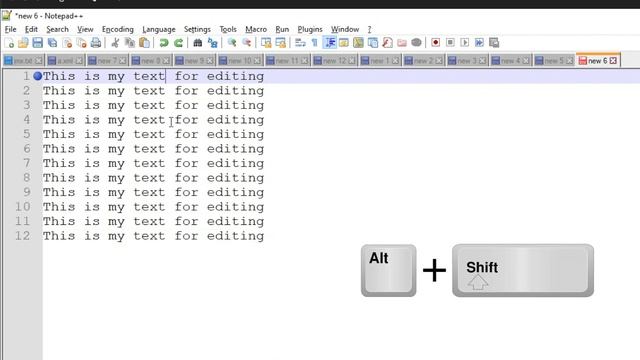Open the Plugins menu
640x360 pixels.
click(310, 29)
